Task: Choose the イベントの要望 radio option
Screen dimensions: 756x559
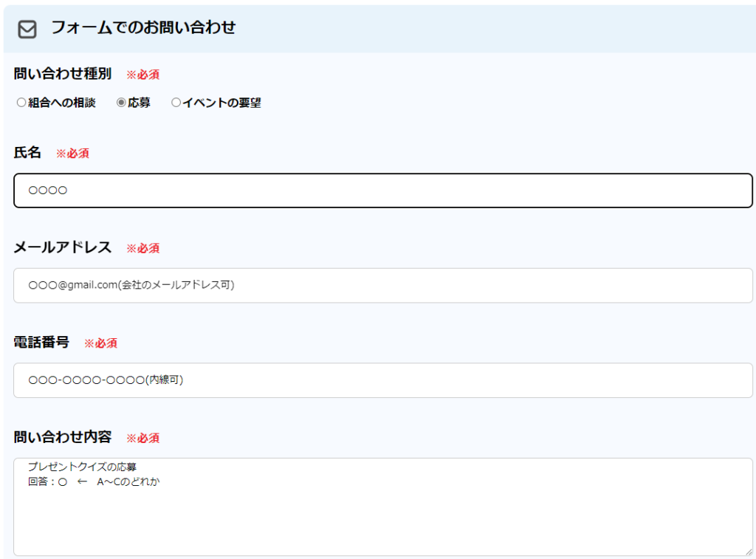Action: pyautogui.click(x=176, y=103)
